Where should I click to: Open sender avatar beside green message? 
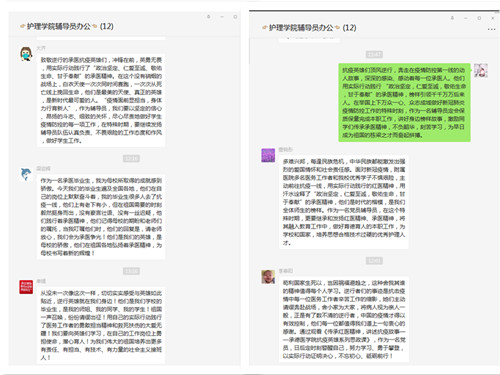pos(481,70)
